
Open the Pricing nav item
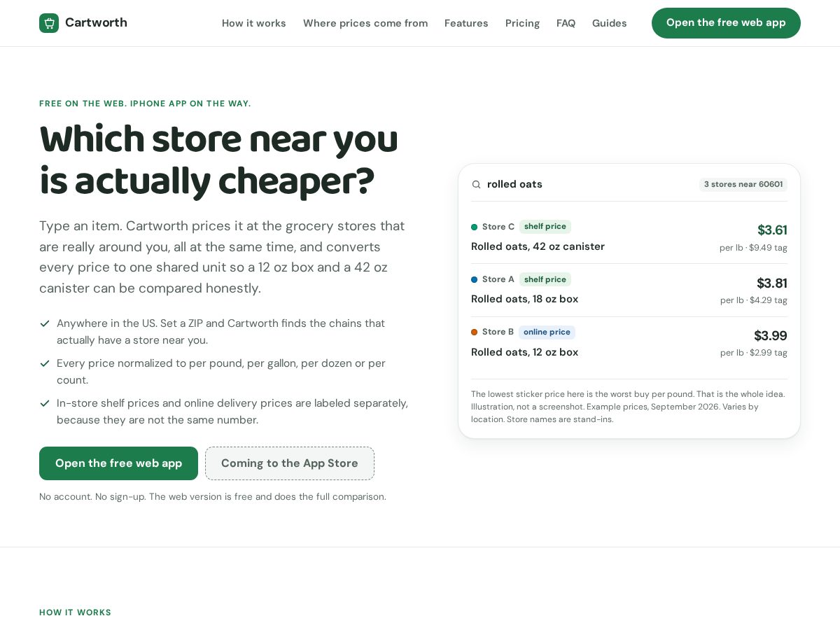522,23
